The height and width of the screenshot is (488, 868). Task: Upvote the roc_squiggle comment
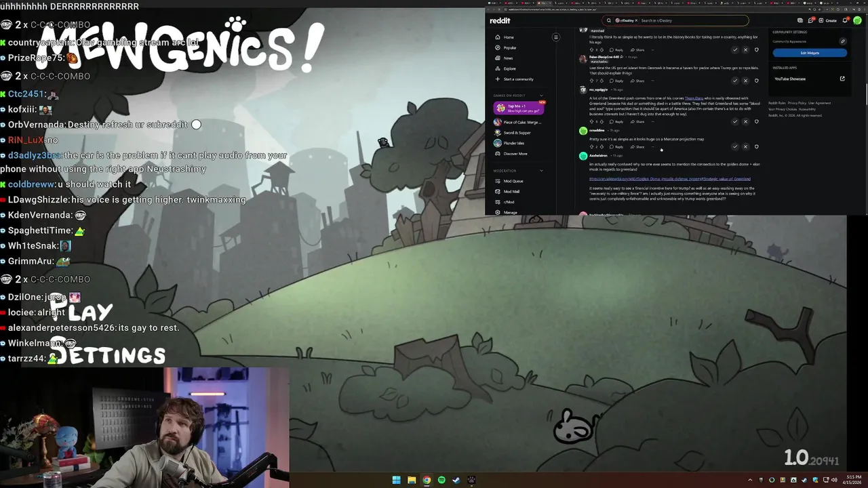pos(591,122)
